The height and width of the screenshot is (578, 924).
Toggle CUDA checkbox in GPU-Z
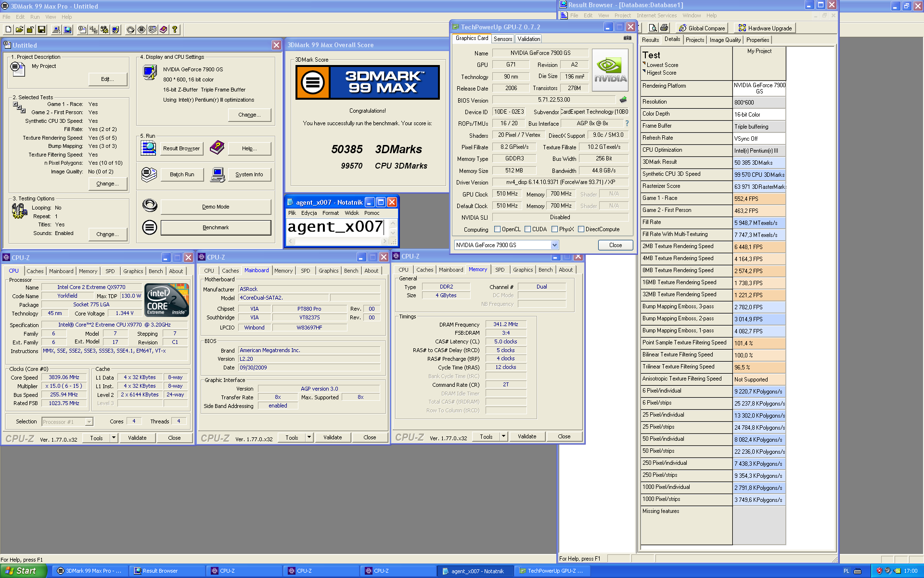click(527, 229)
